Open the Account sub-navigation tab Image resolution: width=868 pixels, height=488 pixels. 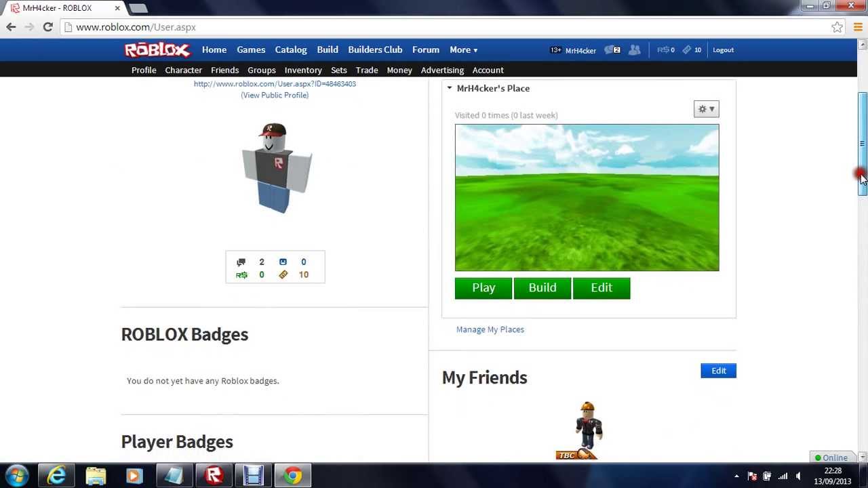point(488,70)
